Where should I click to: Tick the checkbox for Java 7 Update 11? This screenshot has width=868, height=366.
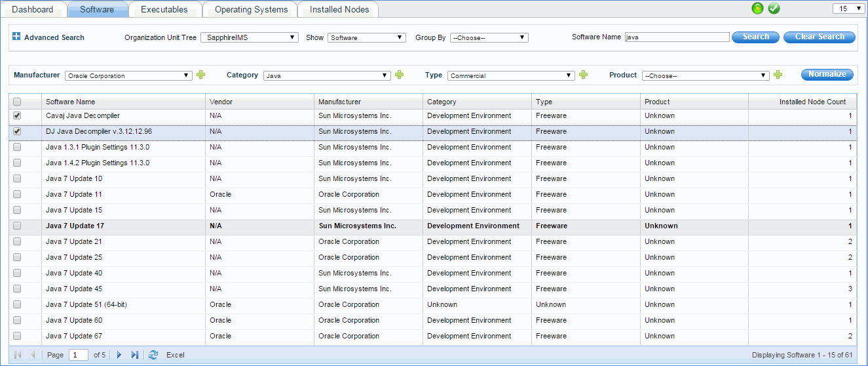[x=17, y=194]
